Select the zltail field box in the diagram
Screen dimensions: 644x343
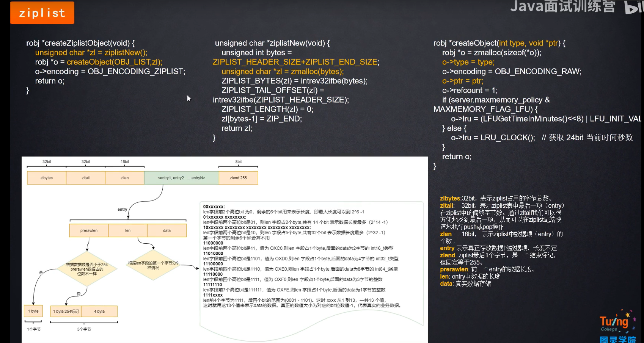coord(86,177)
